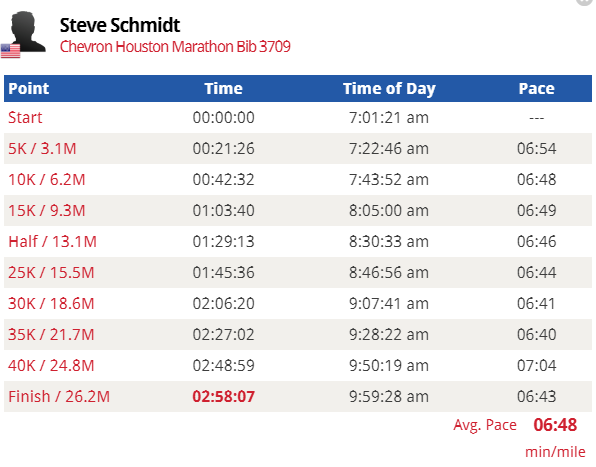
Task: Click the 10K / 6.2M split point
Action: 47,179
